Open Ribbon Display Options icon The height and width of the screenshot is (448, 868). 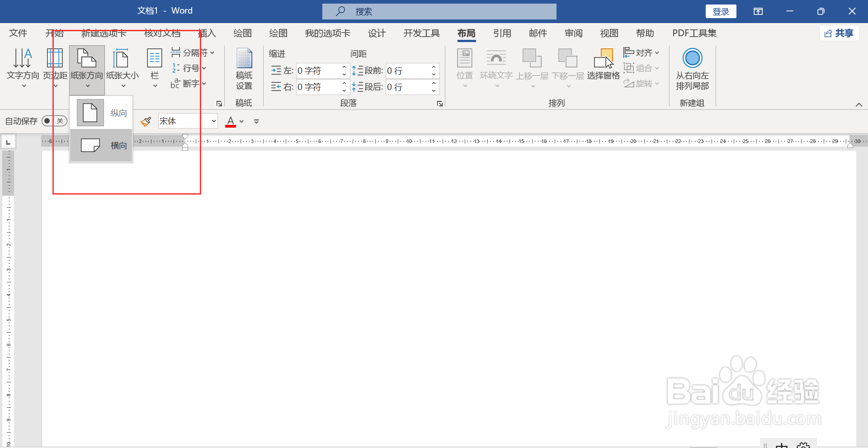point(758,11)
